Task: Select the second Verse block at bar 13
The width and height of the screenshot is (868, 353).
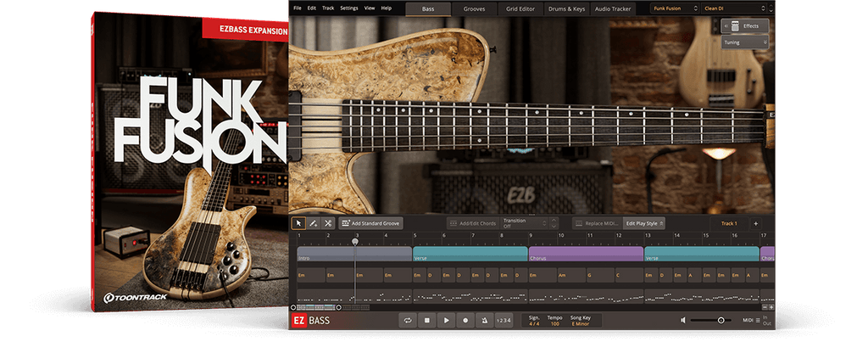Action: click(701, 254)
